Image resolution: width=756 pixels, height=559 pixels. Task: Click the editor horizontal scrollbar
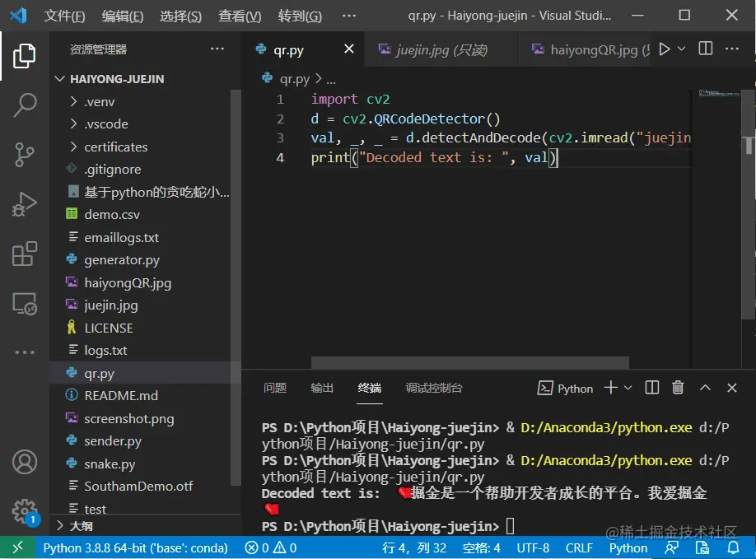point(469,362)
